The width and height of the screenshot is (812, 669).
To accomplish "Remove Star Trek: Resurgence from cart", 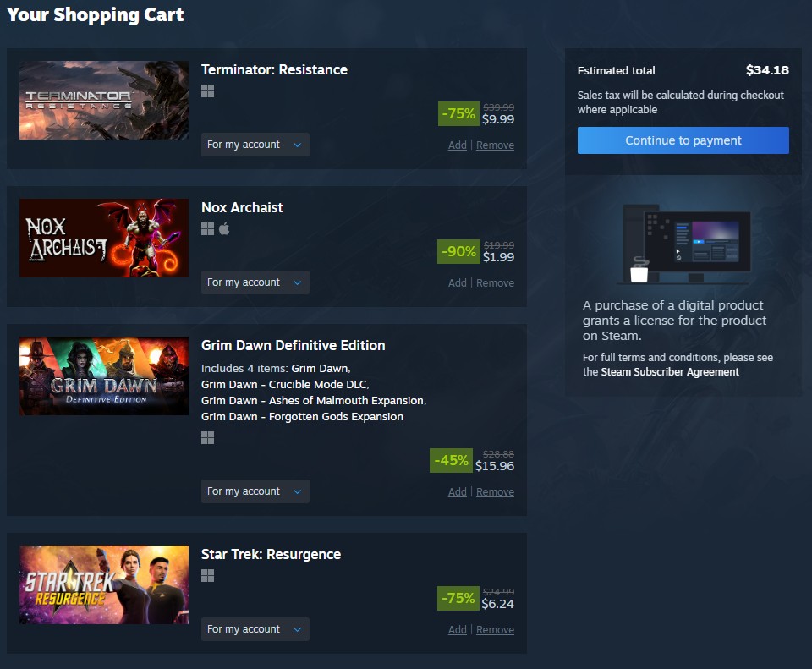I will pyautogui.click(x=495, y=630).
